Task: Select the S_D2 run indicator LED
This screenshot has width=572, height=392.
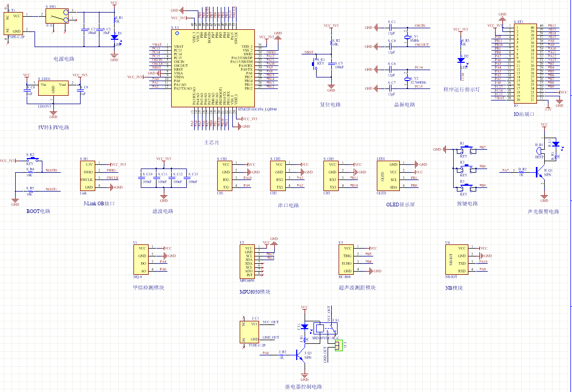Action: [x=461, y=60]
